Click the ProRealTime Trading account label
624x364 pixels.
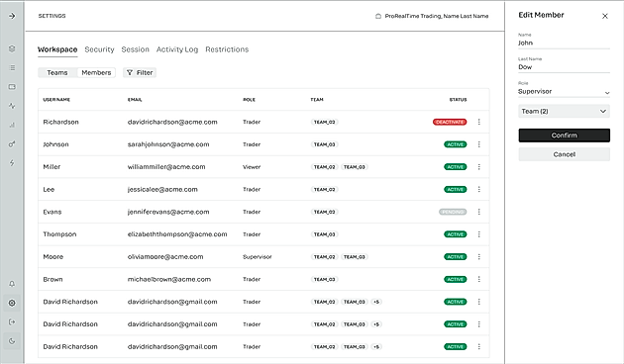437,16
